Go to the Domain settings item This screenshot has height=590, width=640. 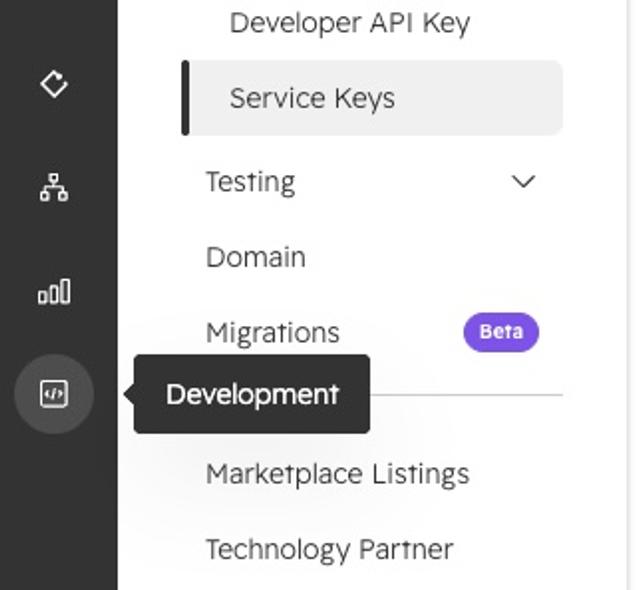coord(256,257)
